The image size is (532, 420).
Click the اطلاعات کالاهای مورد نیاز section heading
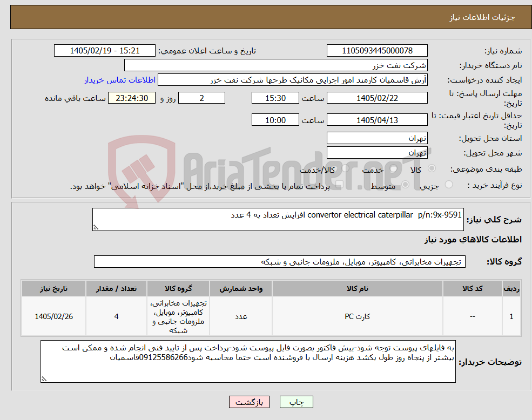(x=473, y=240)
